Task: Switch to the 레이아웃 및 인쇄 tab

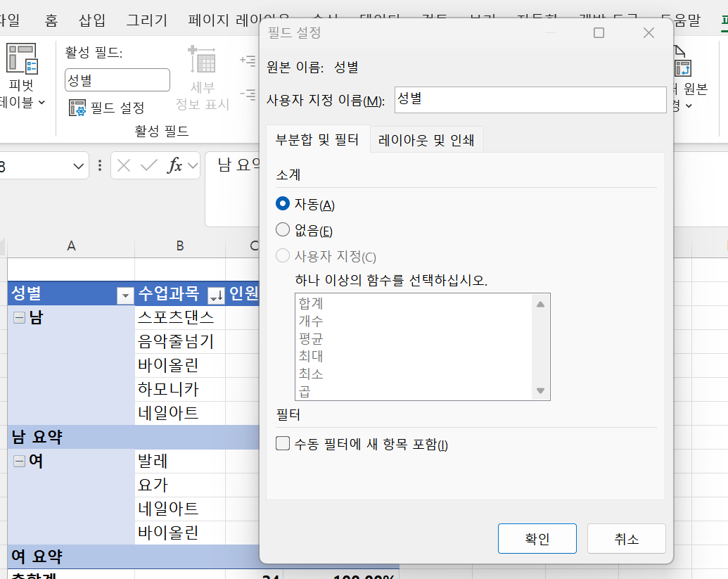Action: [426, 140]
